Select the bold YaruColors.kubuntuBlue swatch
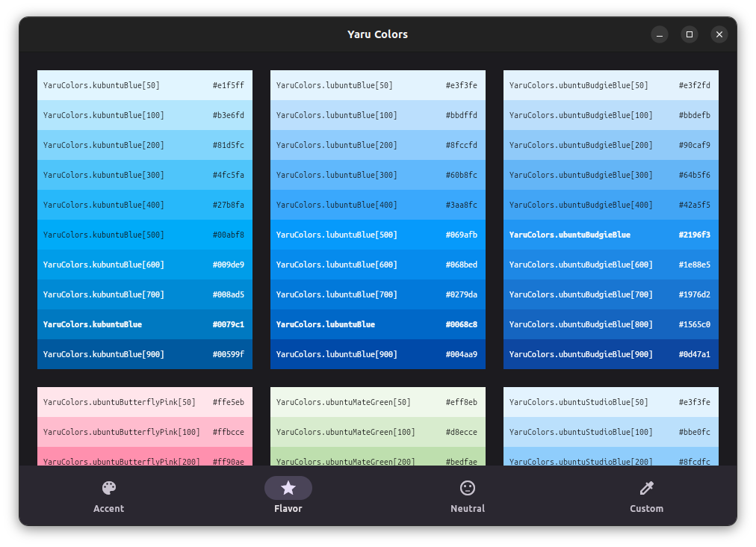Image resolution: width=756 pixels, height=547 pixels. [145, 324]
